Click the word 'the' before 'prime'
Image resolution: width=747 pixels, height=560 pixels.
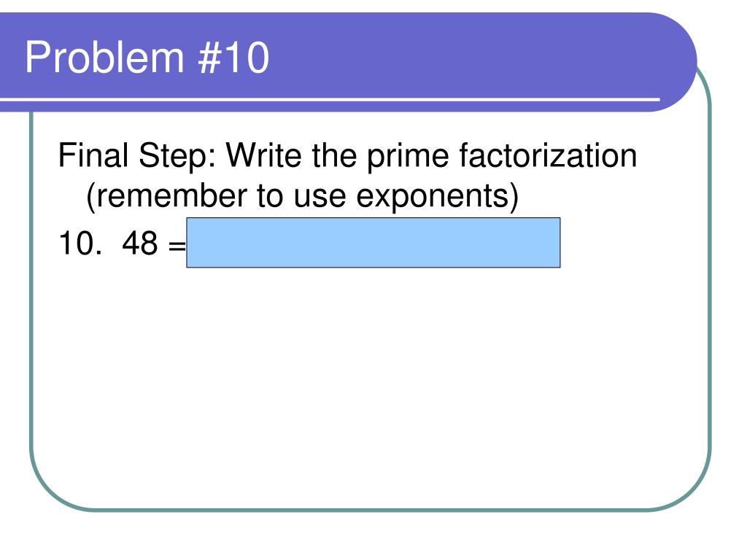[x=334, y=155]
